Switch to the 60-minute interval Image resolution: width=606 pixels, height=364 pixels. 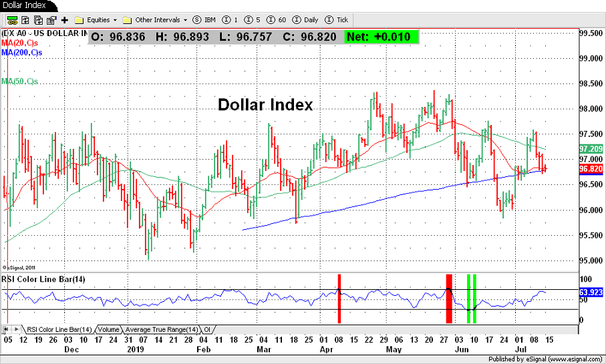tap(277, 20)
